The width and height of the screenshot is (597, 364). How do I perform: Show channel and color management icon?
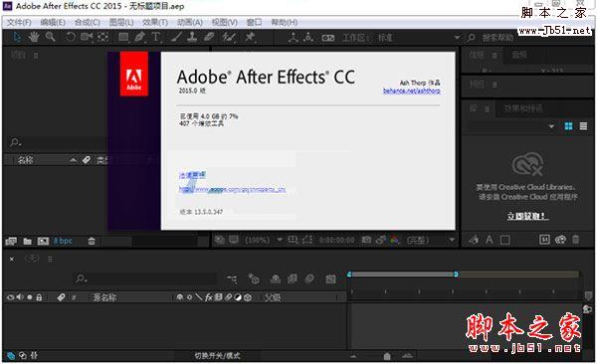[395, 240]
